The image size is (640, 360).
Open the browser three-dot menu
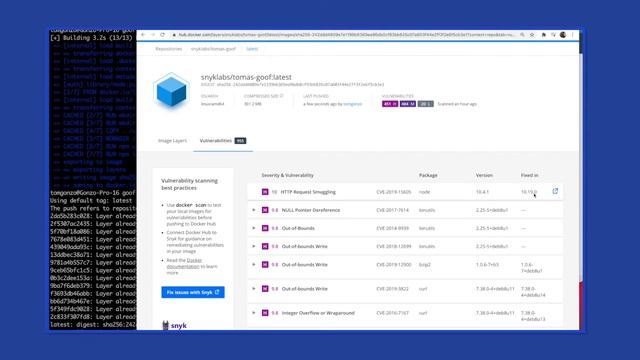(573, 35)
